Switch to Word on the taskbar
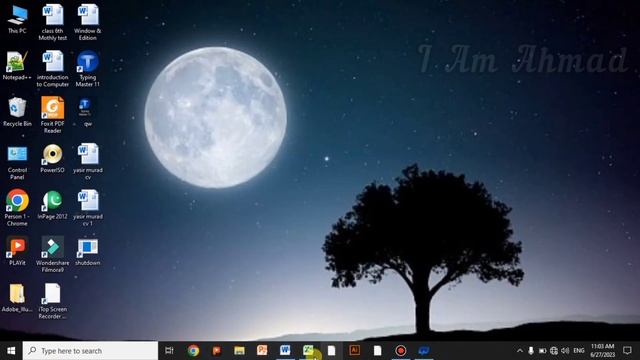 [285, 351]
